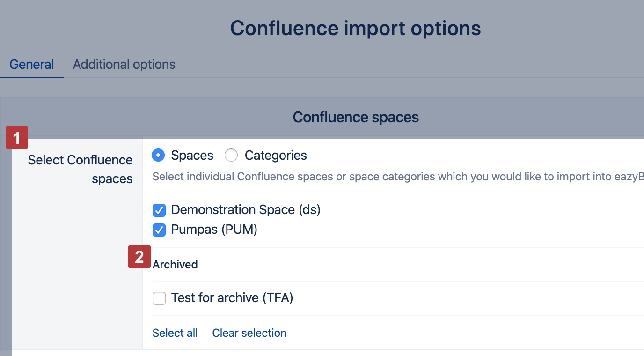Select the Spaces radio button
Image resolution: width=644 pixels, height=356 pixels.
159,155
